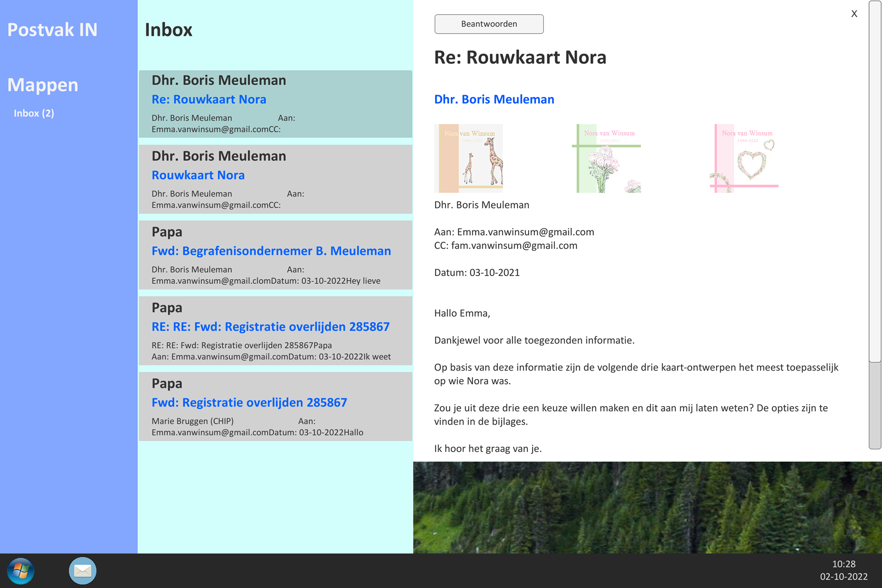Click the 'Aan: Emma.vanwinsum@gmail.com' recipient line

[x=514, y=232]
